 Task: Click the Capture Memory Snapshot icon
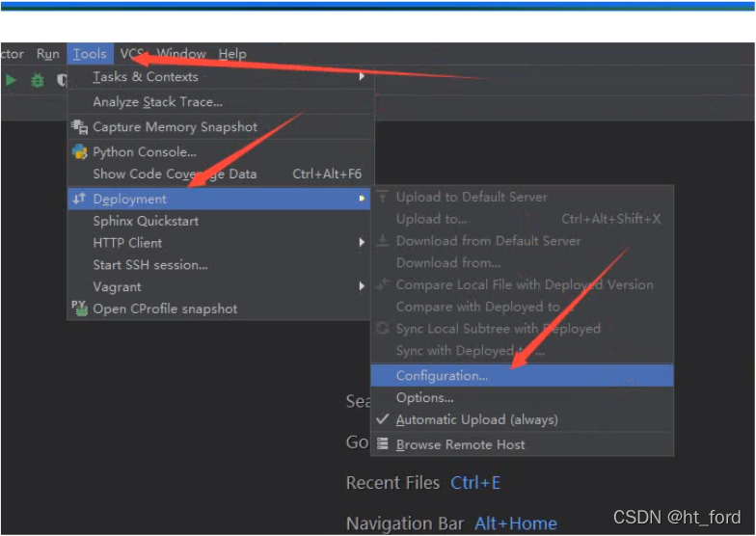79,127
